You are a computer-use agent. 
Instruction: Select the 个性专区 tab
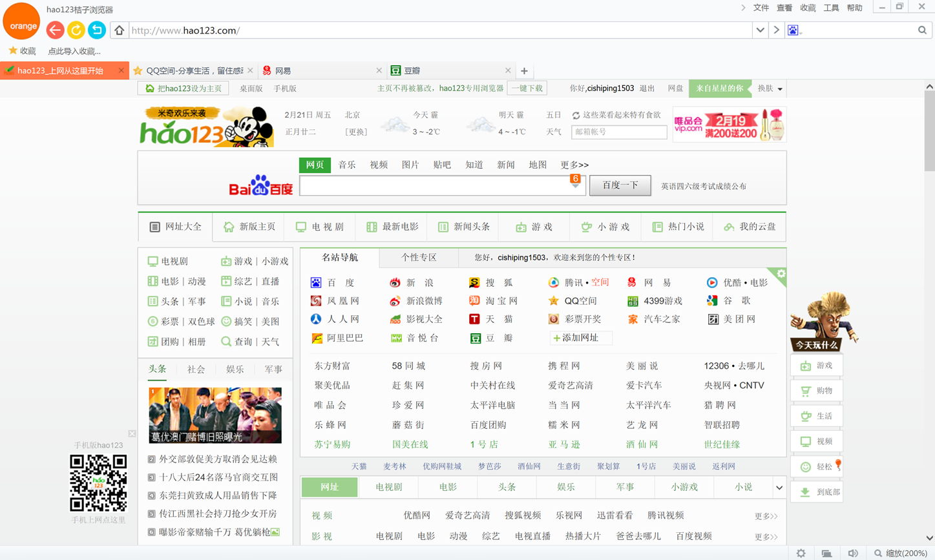pos(419,258)
